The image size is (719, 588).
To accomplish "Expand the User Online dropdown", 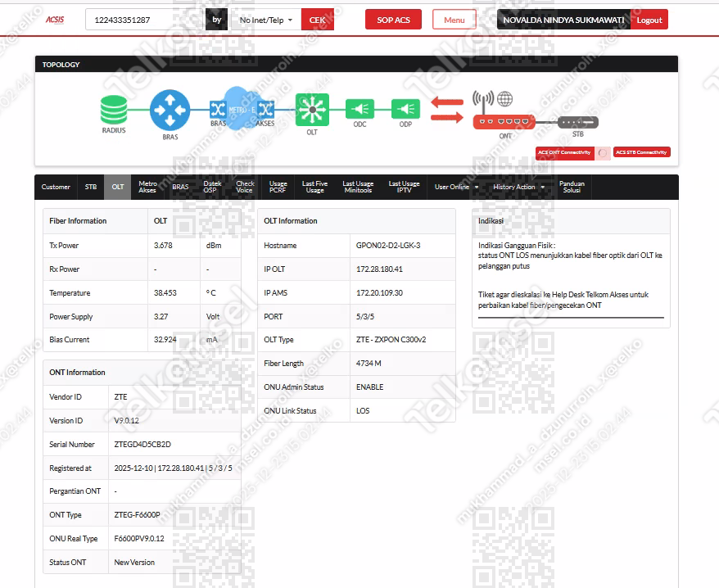I will [456, 188].
